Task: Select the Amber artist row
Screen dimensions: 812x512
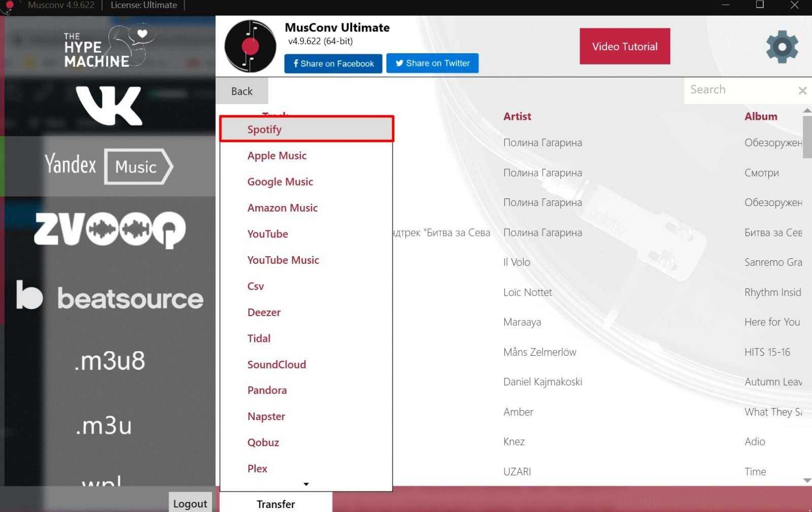Action: (x=518, y=412)
